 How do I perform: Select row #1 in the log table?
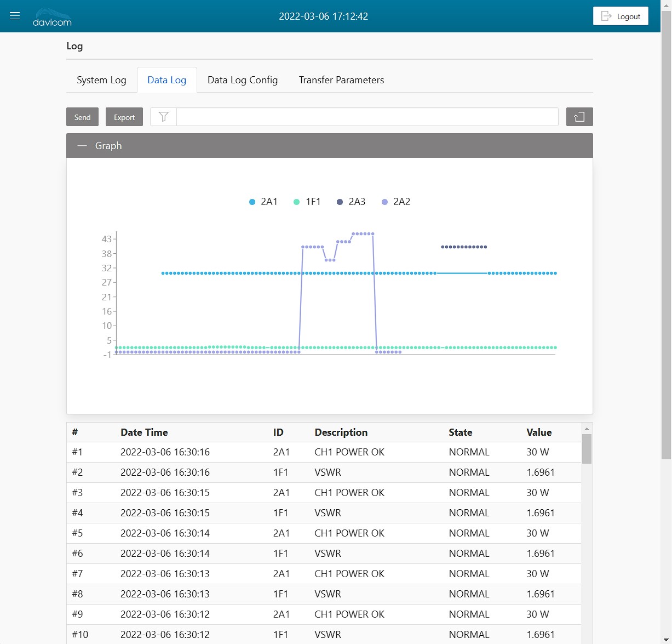[x=324, y=452]
